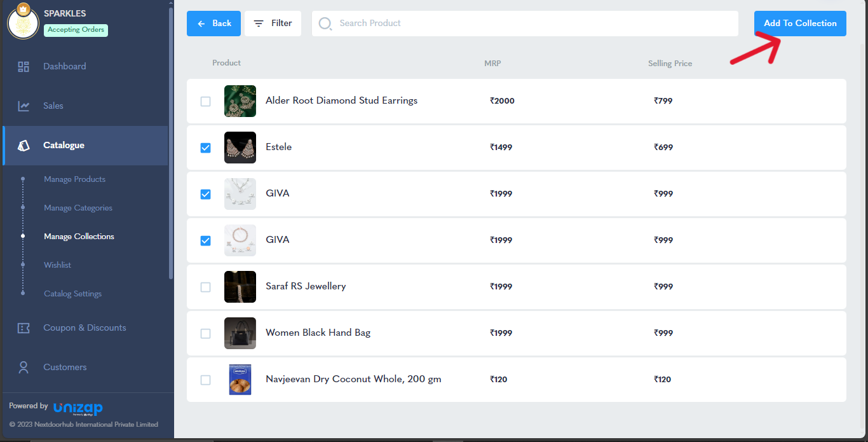
Task: Click the Sales chart icon
Action: click(x=24, y=106)
